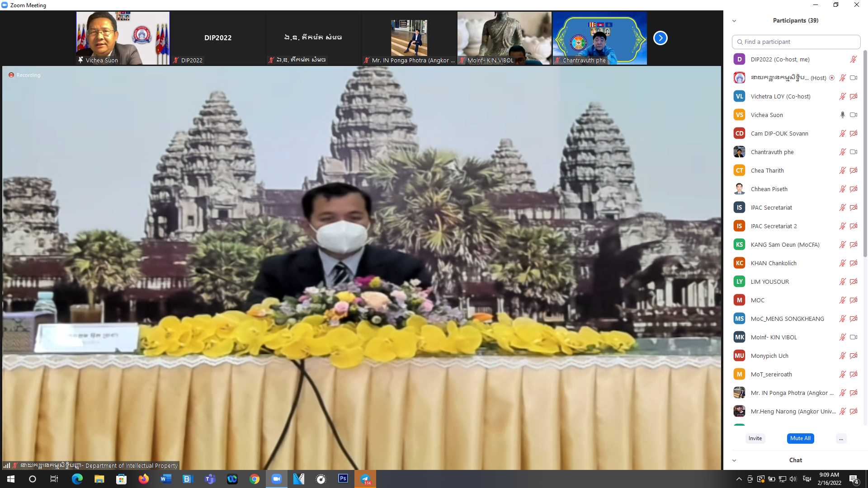Screen dimensions: 868x488
Task: Open Word from taskbar
Action: coord(166,479)
